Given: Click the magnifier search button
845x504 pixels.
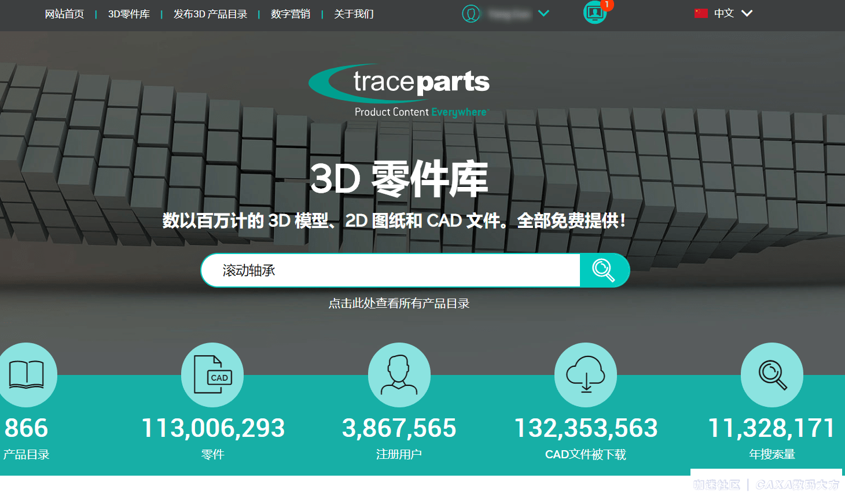Looking at the screenshot, I should click(604, 270).
